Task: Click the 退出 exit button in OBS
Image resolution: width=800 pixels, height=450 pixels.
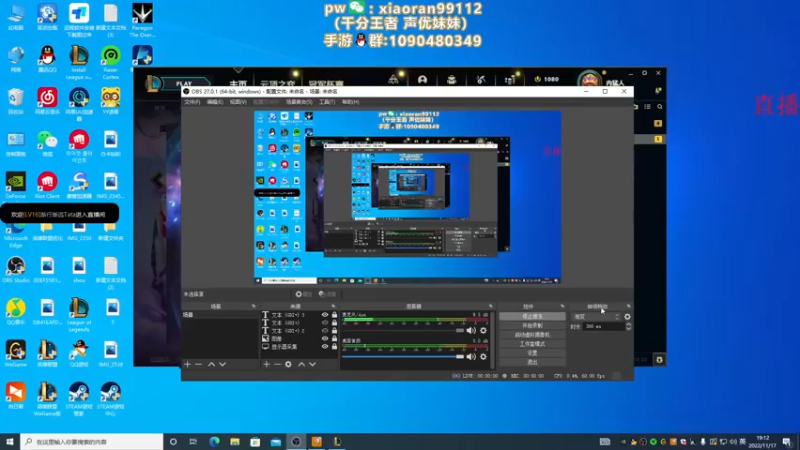Action: point(532,362)
